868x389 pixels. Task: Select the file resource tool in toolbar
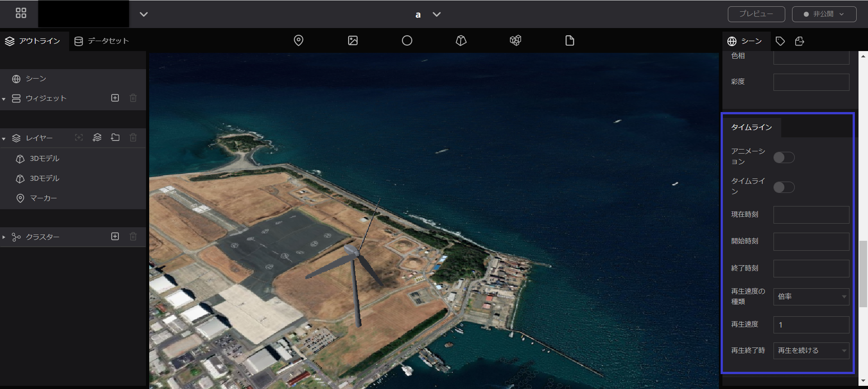tap(570, 41)
